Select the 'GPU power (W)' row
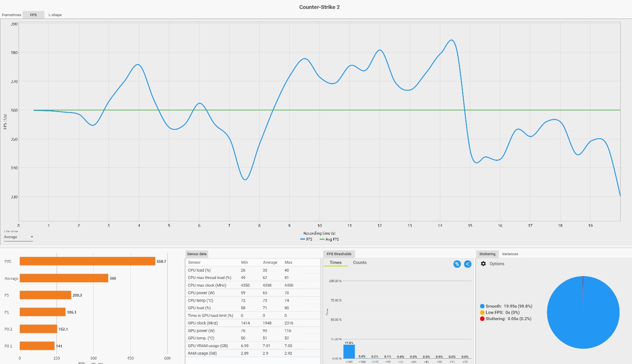Screen dimensions: 632x364 pos(253,331)
